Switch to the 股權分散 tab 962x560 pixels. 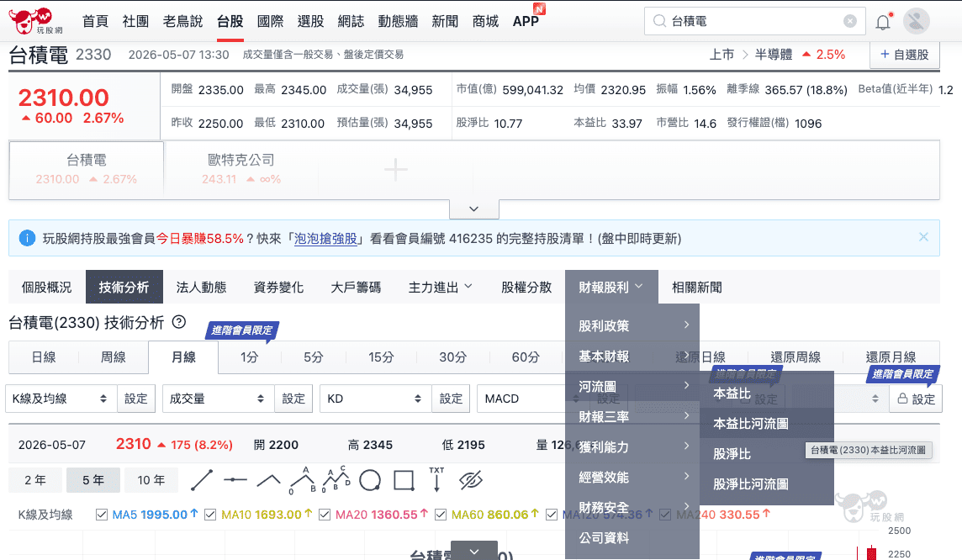coord(526,287)
